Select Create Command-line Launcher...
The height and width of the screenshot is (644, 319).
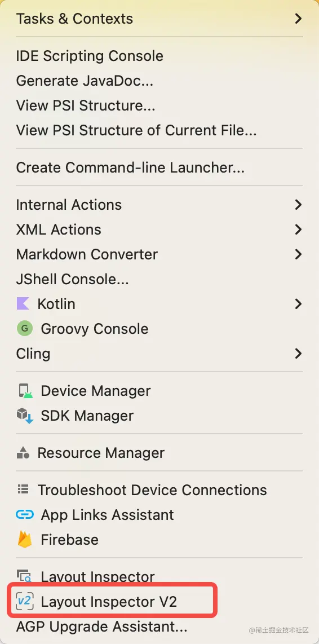[130, 167]
